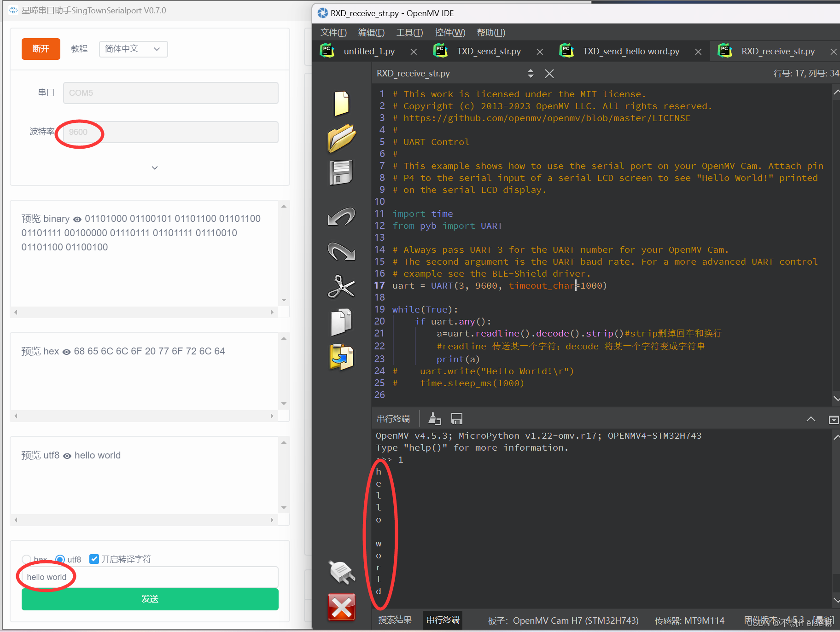
Task: Toggle the utf8 preview eye icon
Action: coord(67,456)
